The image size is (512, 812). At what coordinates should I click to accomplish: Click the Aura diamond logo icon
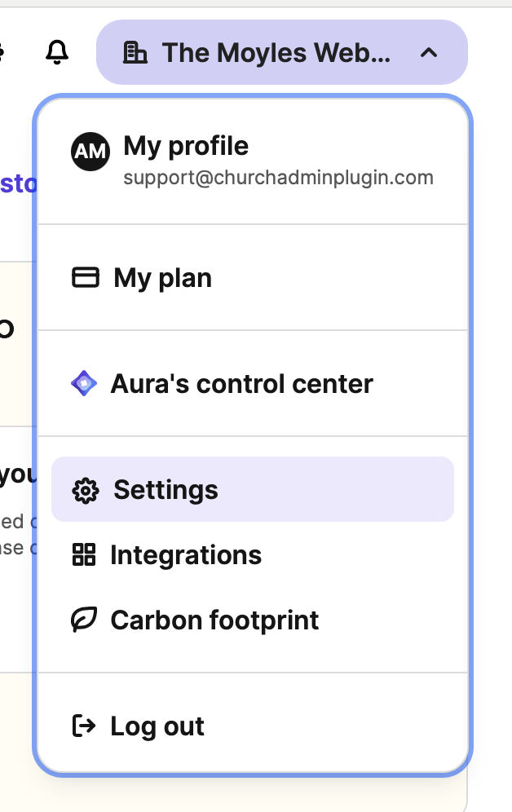click(x=84, y=383)
